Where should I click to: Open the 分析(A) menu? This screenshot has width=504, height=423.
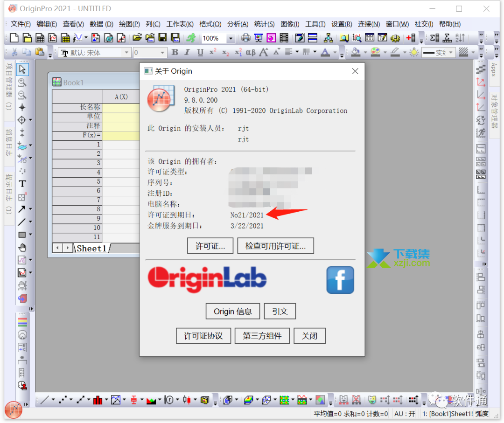[238, 24]
